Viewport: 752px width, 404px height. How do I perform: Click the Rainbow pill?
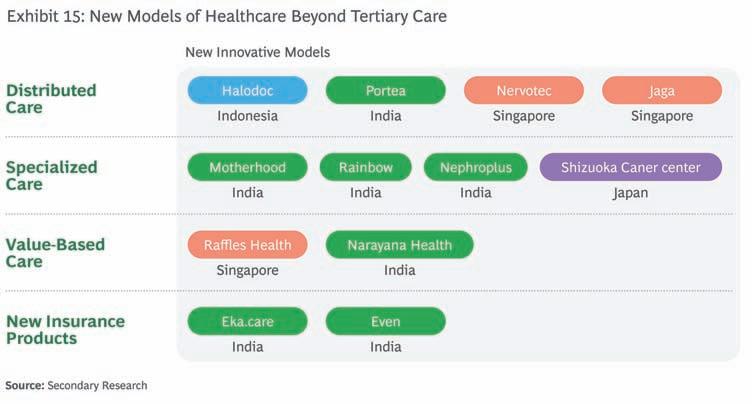tap(365, 168)
